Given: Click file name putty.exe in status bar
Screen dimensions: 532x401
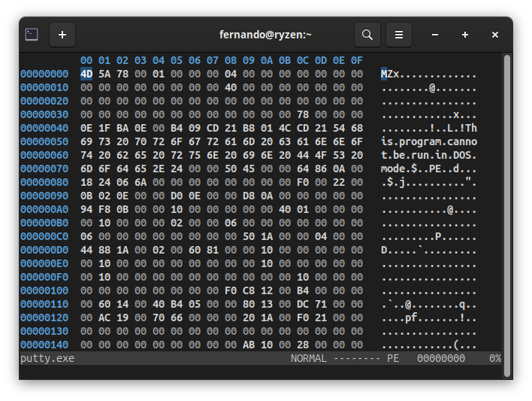Looking at the screenshot, I should [x=47, y=359].
